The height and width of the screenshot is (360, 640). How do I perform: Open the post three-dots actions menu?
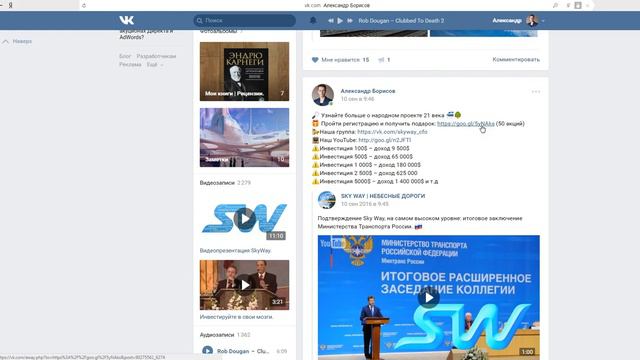click(x=536, y=91)
